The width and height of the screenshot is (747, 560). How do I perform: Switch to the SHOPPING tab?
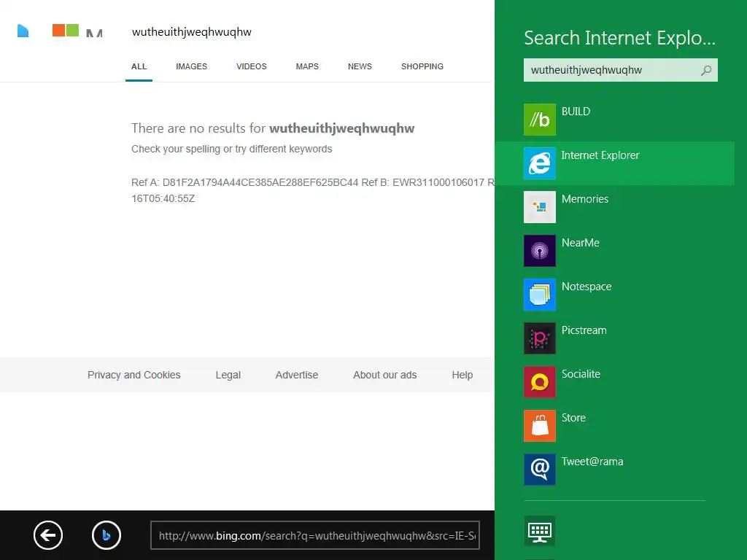pos(422,66)
